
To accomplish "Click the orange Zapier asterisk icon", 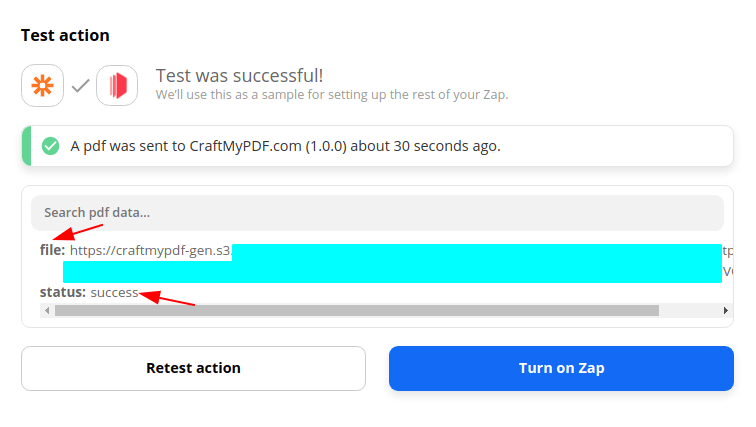I will click(x=42, y=85).
